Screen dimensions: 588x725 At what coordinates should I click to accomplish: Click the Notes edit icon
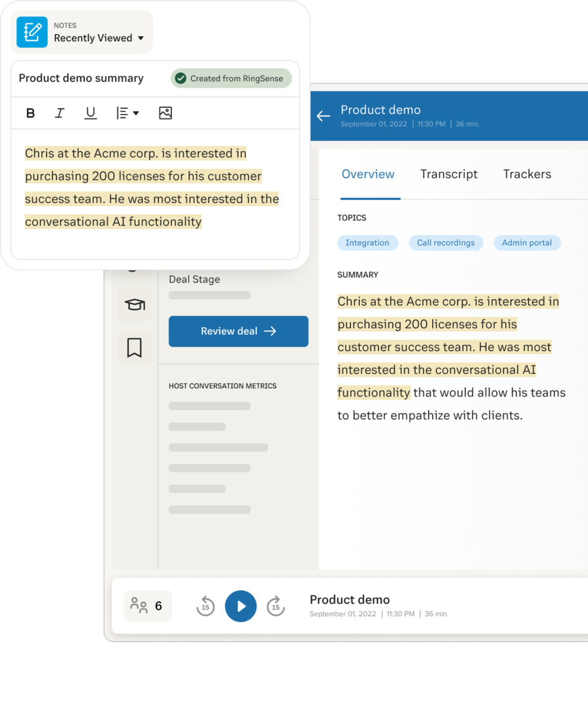32,32
